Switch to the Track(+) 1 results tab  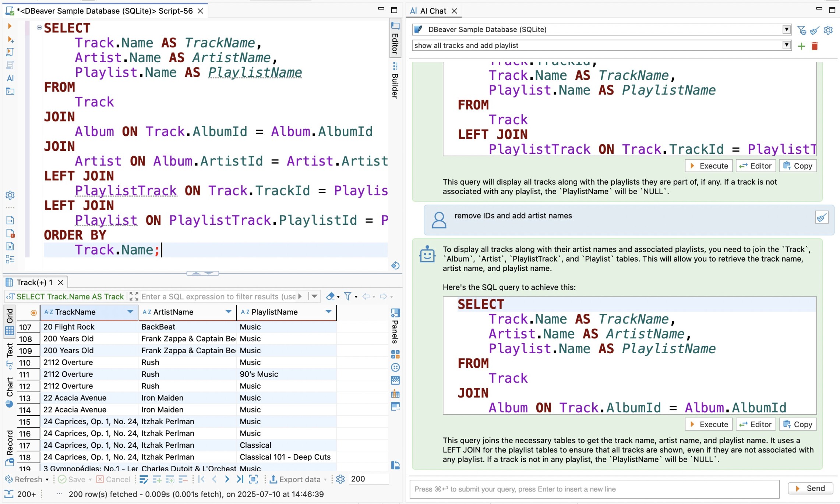click(x=34, y=282)
